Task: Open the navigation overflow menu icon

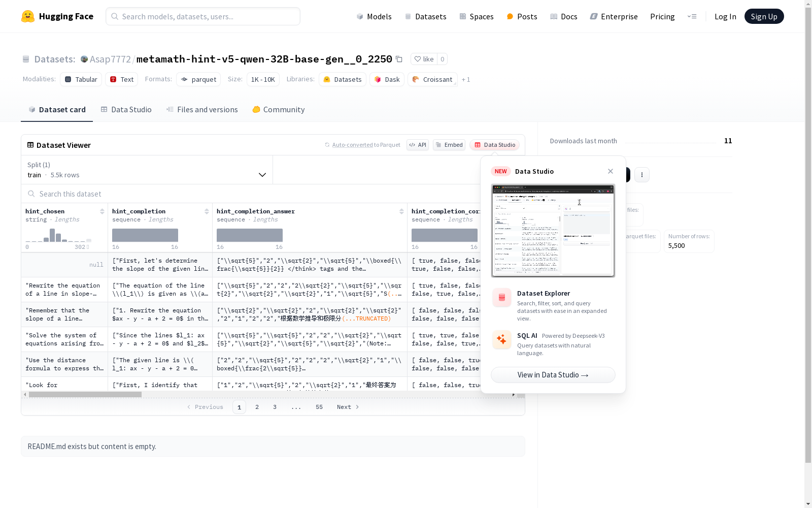Action: pos(692,16)
